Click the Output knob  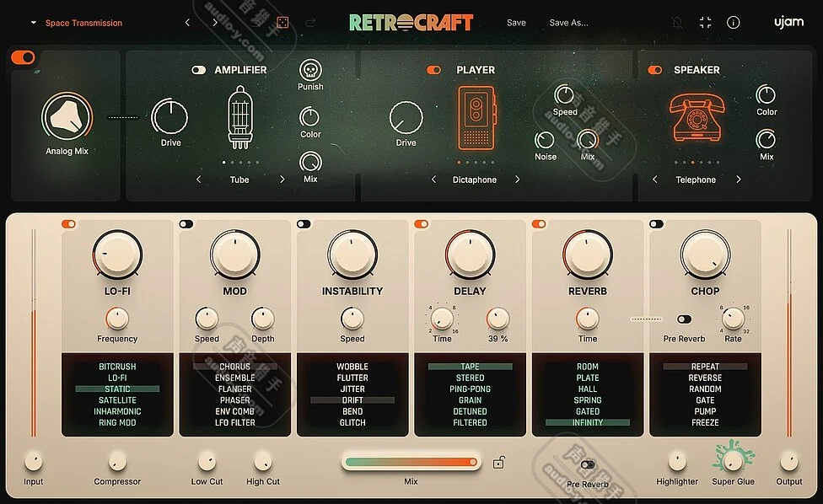[x=789, y=462]
